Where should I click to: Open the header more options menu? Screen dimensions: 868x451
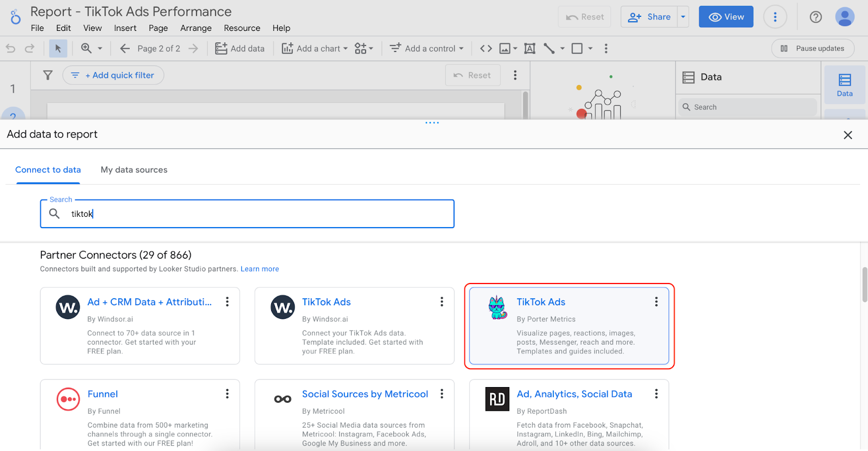(x=775, y=17)
